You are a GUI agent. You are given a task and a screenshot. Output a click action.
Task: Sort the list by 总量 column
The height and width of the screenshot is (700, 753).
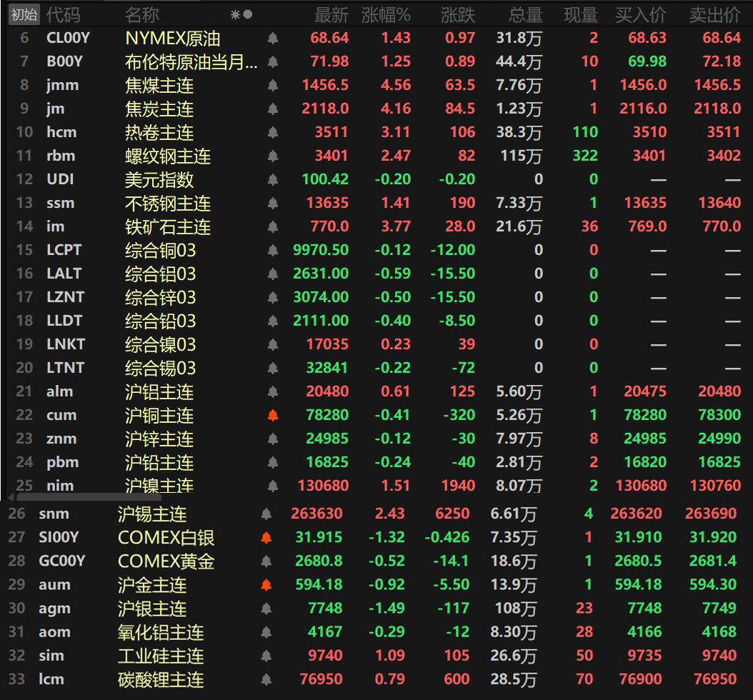524,14
